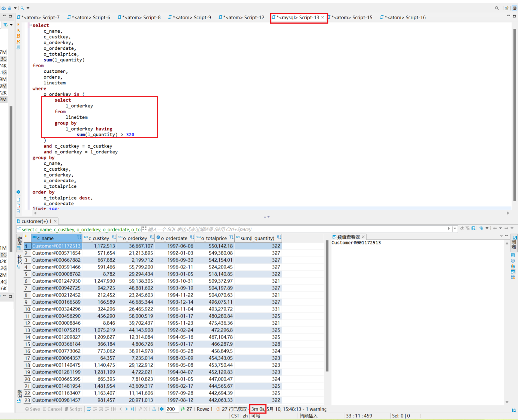The width and height of the screenshot is (518, 420).
Task: Open the o_totalprice column sort/filter control
Action: pyautogui.click(x=231, y=237)
